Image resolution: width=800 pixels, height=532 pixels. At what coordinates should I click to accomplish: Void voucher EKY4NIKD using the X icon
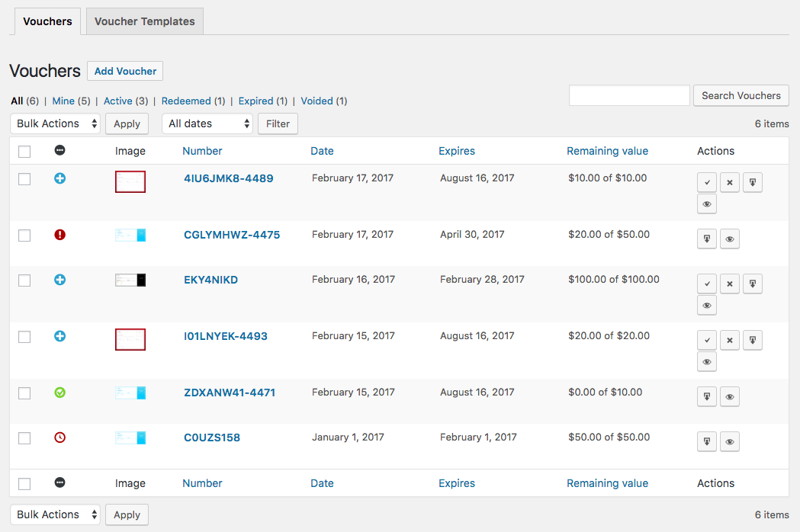point(730,284)
